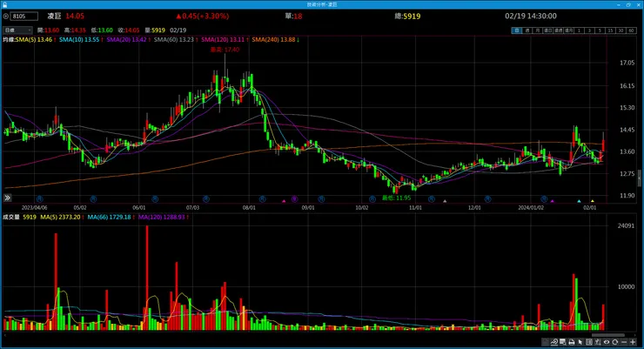Click the column layout icon in bottom toolbar
The width and height of the screenshot is (644, 349).
click(x=589, y=342)
